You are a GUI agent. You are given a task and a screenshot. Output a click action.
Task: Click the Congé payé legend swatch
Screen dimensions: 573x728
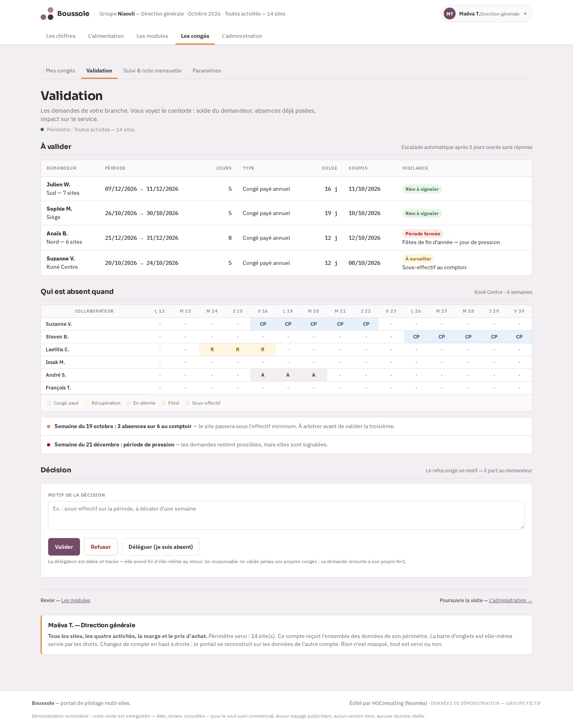(x=49, y=403)
